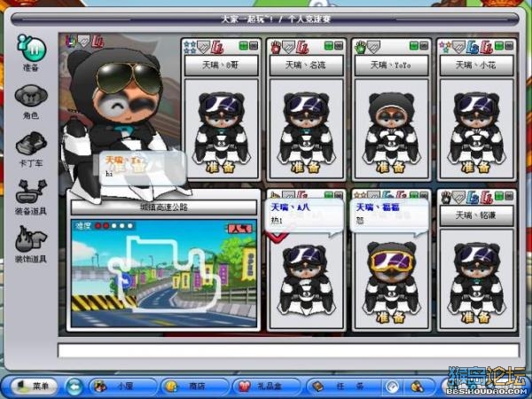Select the 天瑞、B哥 character avatar
The image size is (532, 399).
[x=221, y=129]
